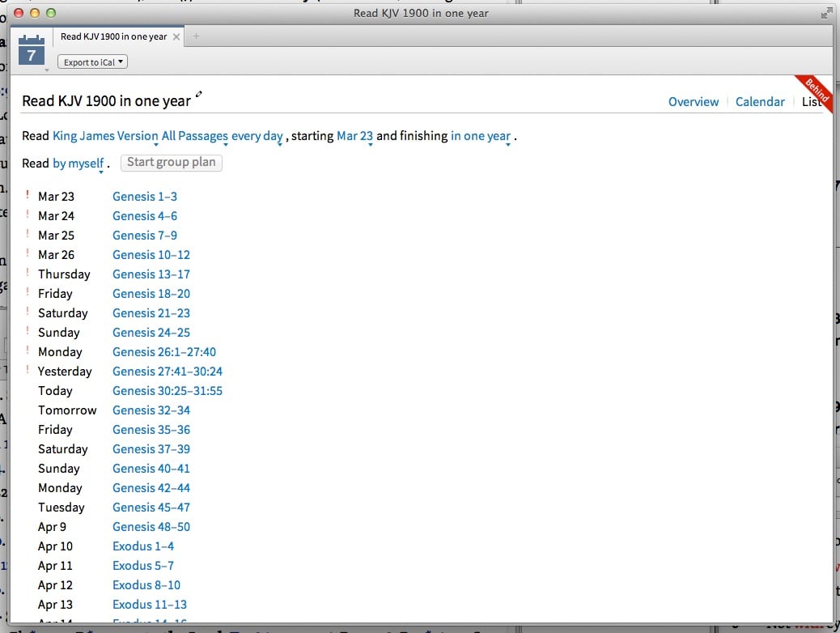Open Exodus 8–10 reading
This screenshot has width=840, height=633.
[146, 585]
